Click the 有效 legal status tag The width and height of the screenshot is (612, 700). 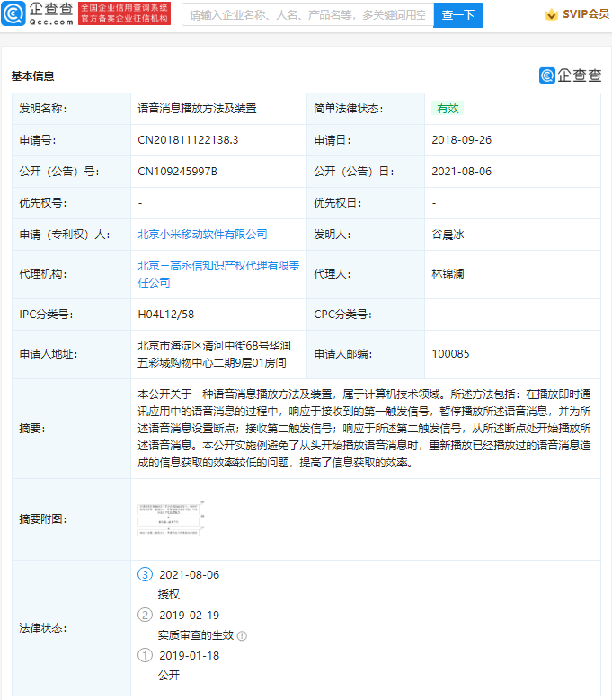pyautogui.click(x=448, y=109)
